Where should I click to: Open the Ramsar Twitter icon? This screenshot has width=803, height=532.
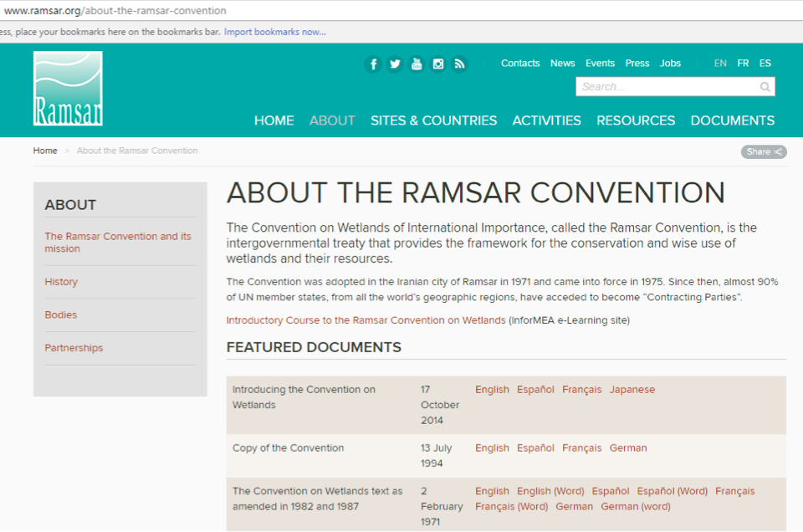(x=395, y=64)
